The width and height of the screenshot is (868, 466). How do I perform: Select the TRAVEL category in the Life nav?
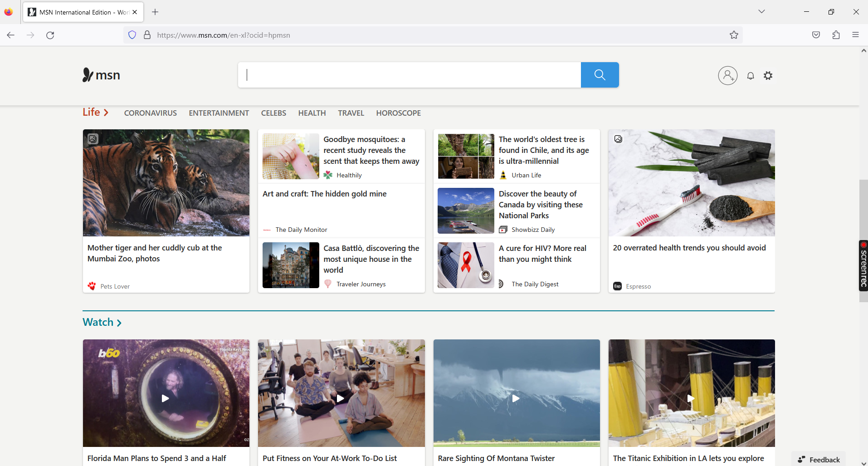click(351, 113)
